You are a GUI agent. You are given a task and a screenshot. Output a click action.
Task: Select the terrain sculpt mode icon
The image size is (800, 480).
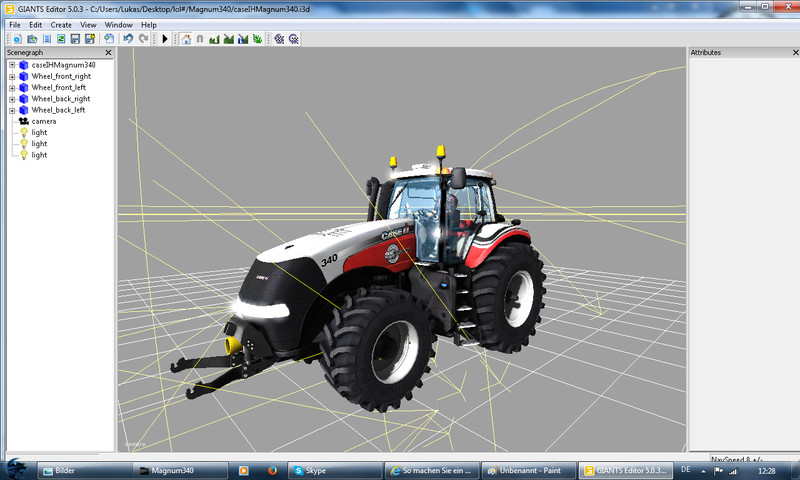click(x=214, y=39)
